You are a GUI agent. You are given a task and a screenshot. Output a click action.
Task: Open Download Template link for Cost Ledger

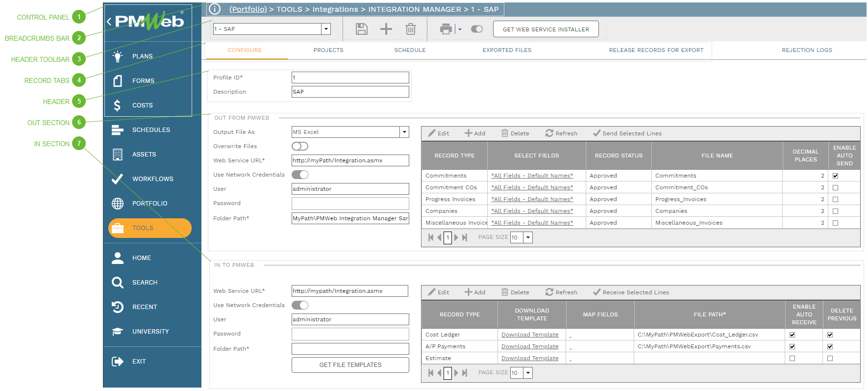[530, 335]
